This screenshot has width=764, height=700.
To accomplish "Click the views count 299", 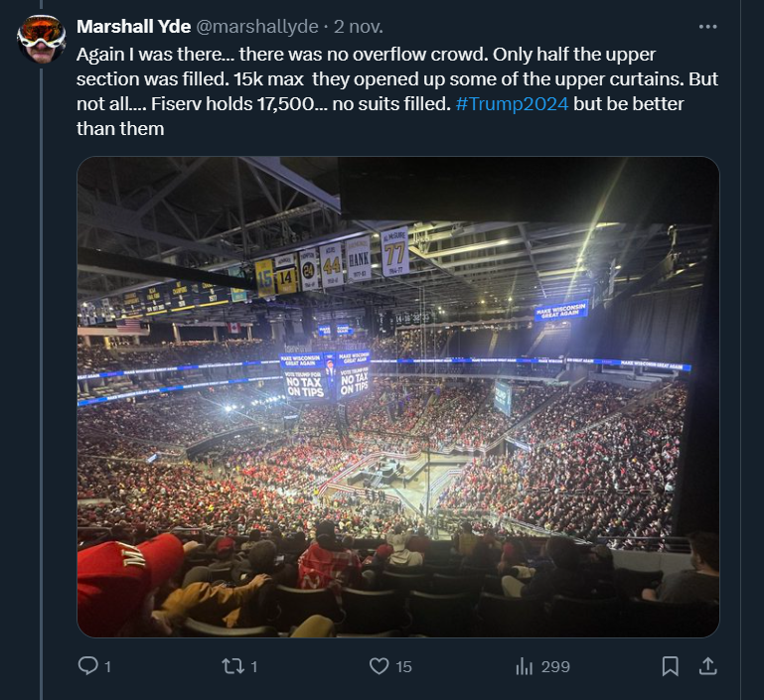I will (x=555, y=667).
